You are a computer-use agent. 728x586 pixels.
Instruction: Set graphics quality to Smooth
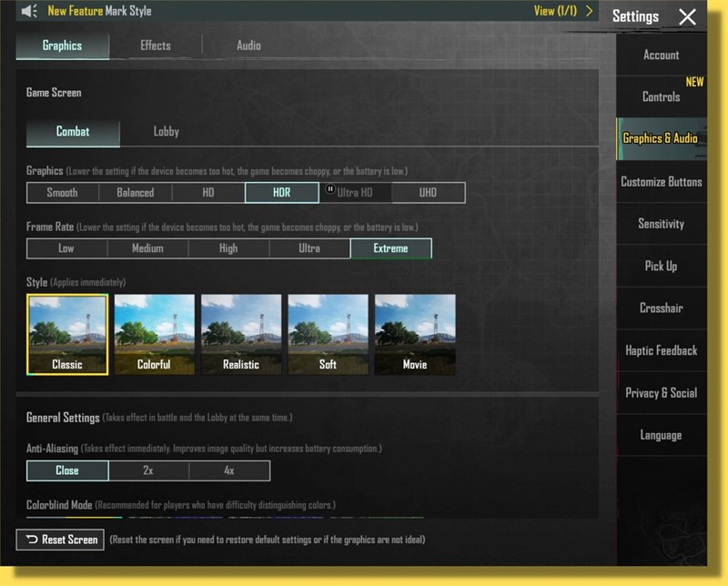pyautogui.click(x=62, y=193)
